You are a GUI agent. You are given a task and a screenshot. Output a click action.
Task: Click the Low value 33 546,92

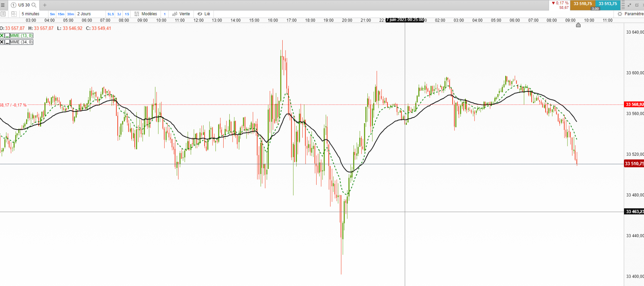[73, 28]
